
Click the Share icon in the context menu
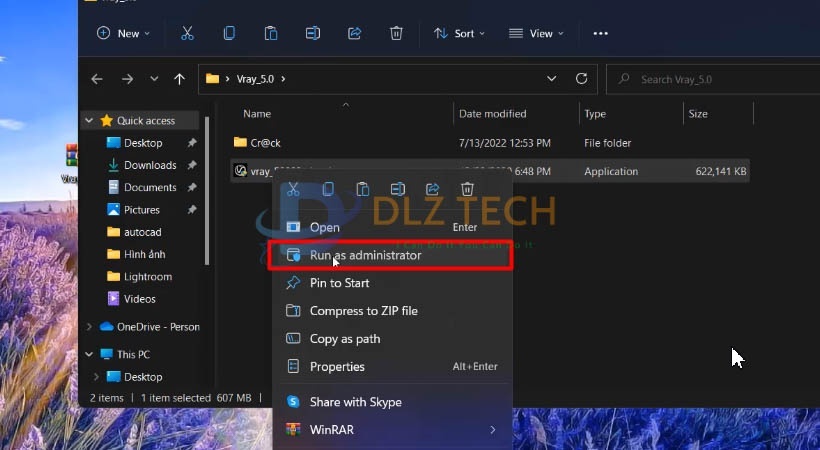pyautogui.click(x=432, y=189)
